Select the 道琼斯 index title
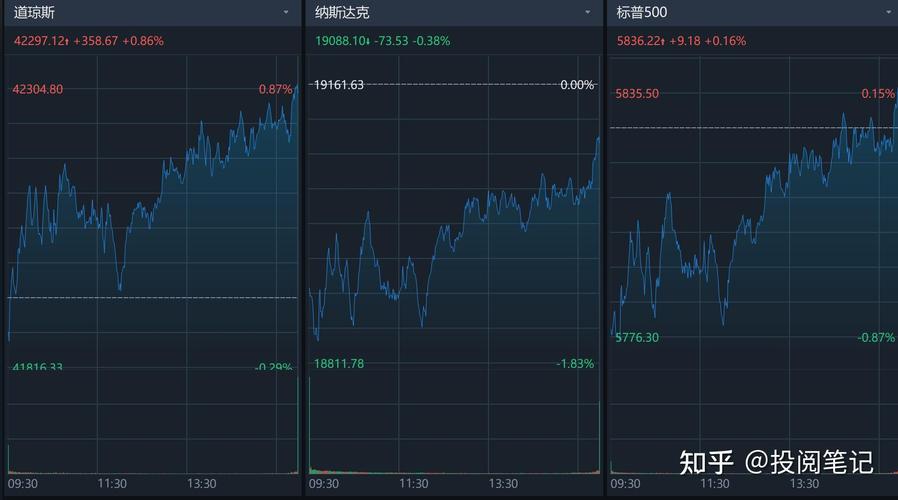Viewport: 898px width, 500px height. pyautogui.click(x=35, y=12)
